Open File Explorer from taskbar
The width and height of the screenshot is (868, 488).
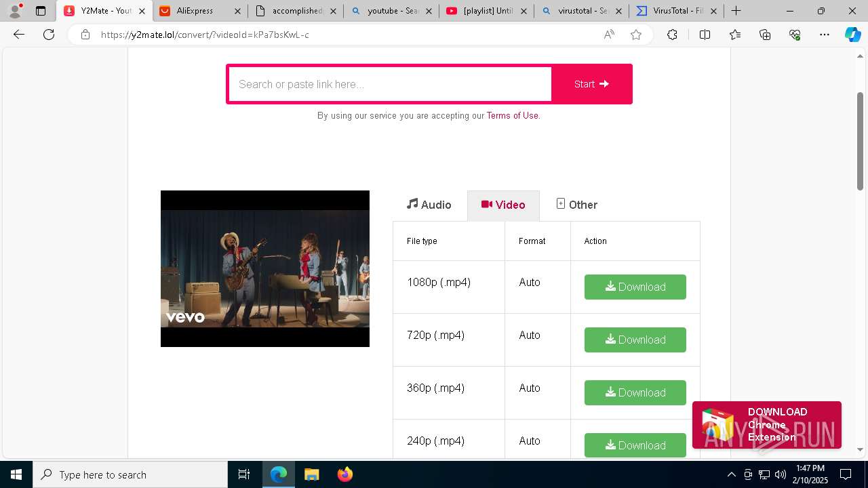[311, 474]
